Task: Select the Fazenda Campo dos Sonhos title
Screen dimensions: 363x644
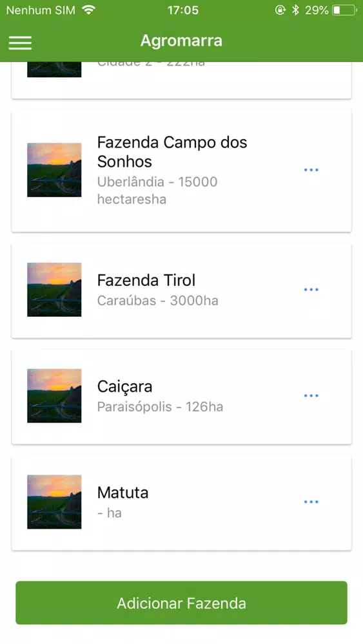Action: click(172, 152)
